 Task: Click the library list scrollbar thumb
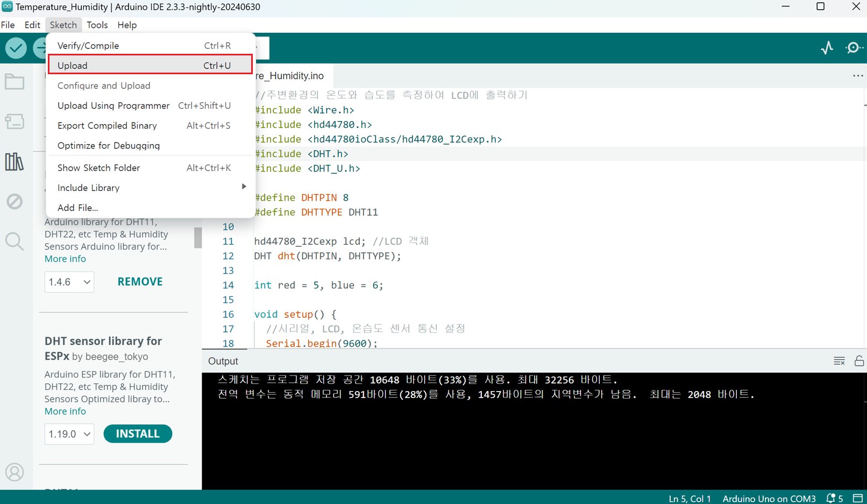point(198,238)
